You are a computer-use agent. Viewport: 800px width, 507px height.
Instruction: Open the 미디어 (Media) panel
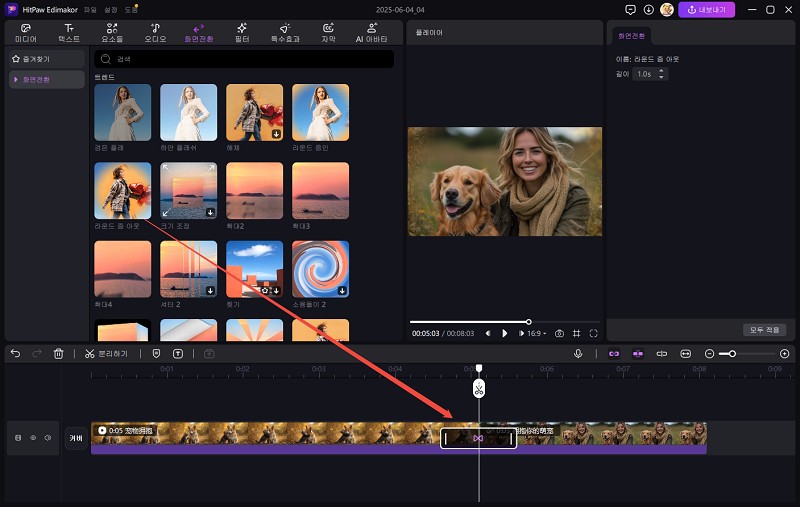click(x=26, y=33)
